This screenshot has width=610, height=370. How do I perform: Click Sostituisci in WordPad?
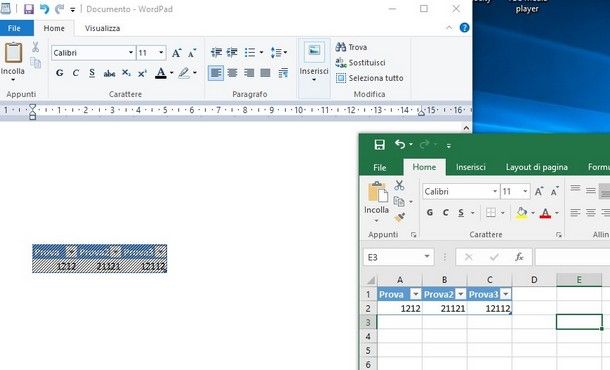coord(360,63)
